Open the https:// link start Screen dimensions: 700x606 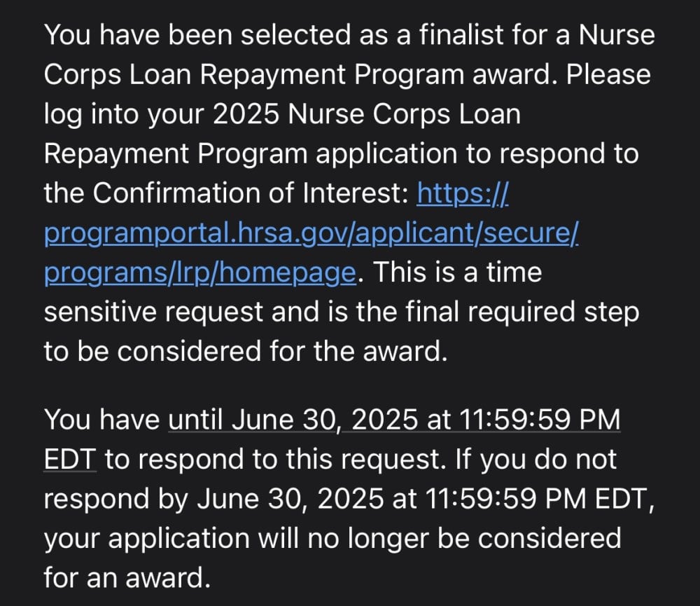click(x=463, y=193)
